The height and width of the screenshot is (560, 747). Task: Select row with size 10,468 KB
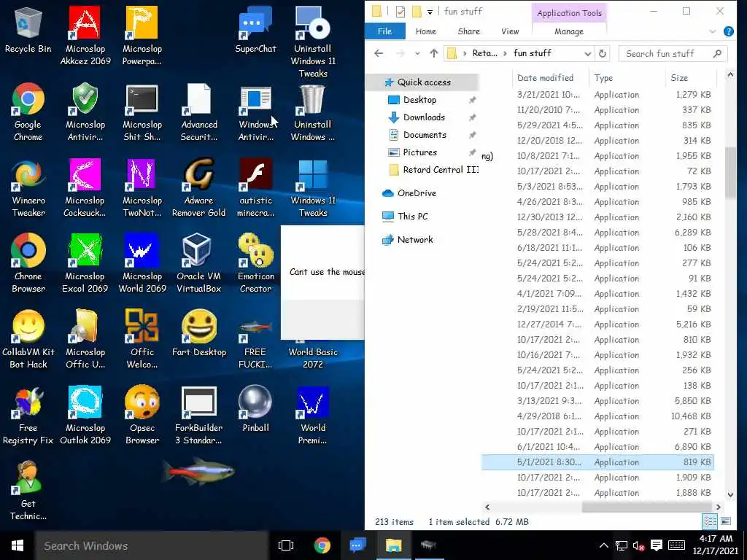click(598, 416)
